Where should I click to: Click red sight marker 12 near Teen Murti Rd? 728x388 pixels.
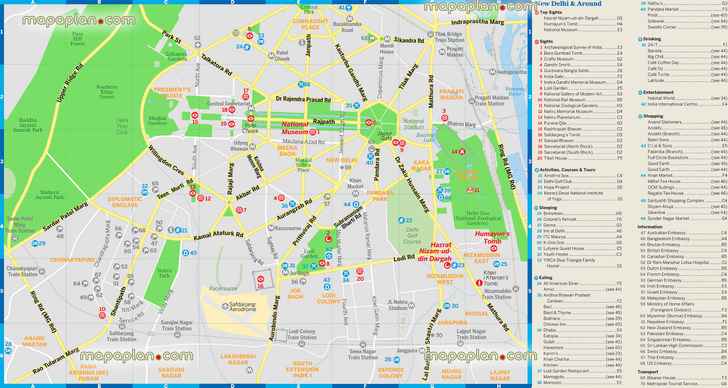201,198
